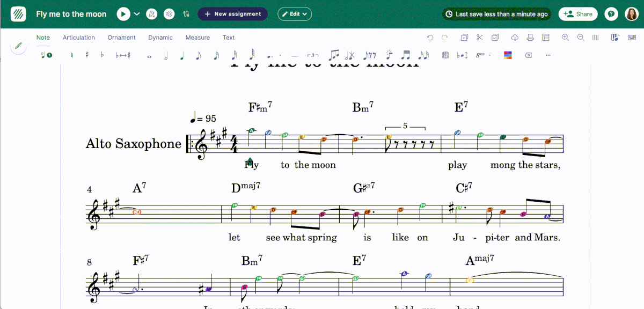Play the score with the play button
644x309 pixels.
coord(123,14)
